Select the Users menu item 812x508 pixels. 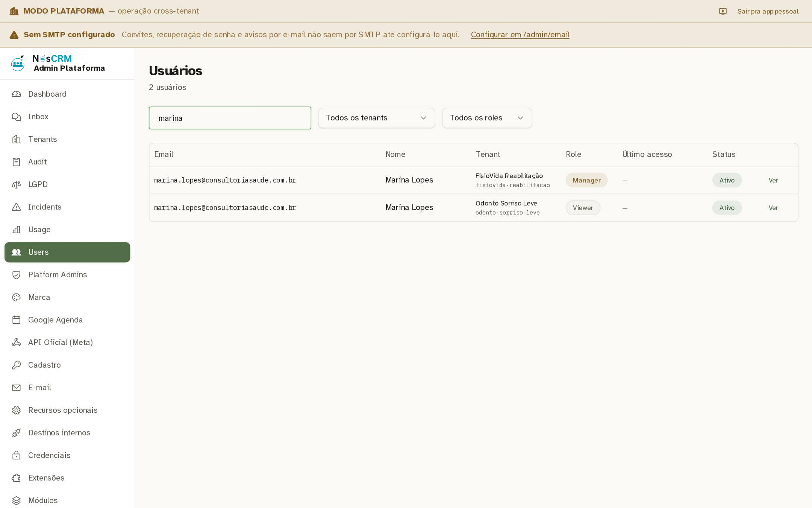click(67, 252)
